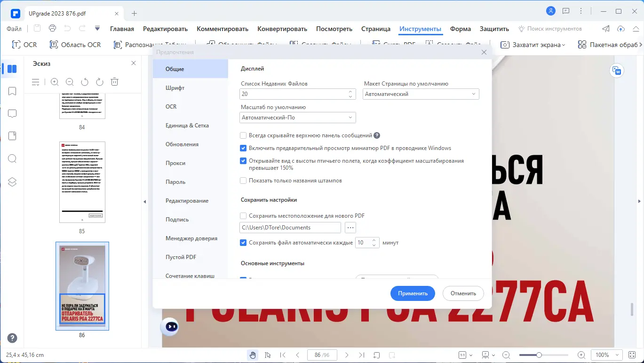Enable hiding the top message panel always
The image size is (644, 363).
[243, 135]
